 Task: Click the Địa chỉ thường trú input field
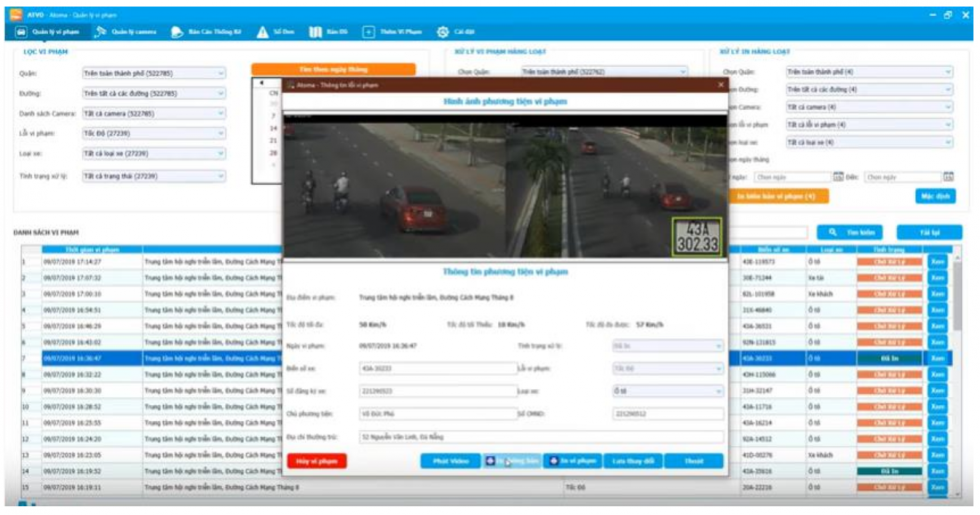541,437
